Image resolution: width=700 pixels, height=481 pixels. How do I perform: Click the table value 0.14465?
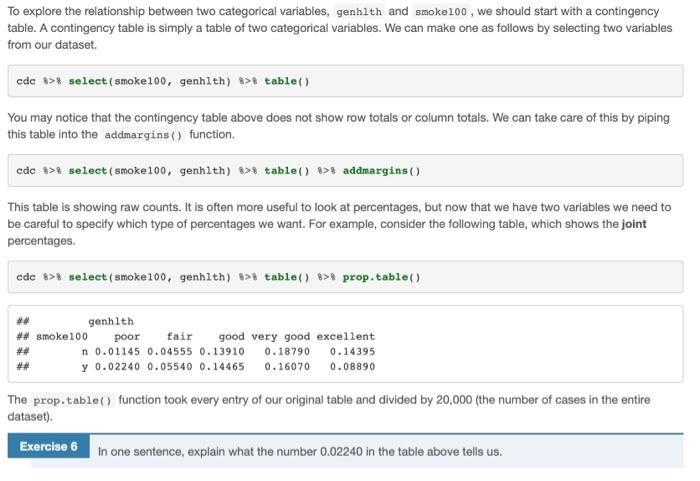(x=222, y=367)
